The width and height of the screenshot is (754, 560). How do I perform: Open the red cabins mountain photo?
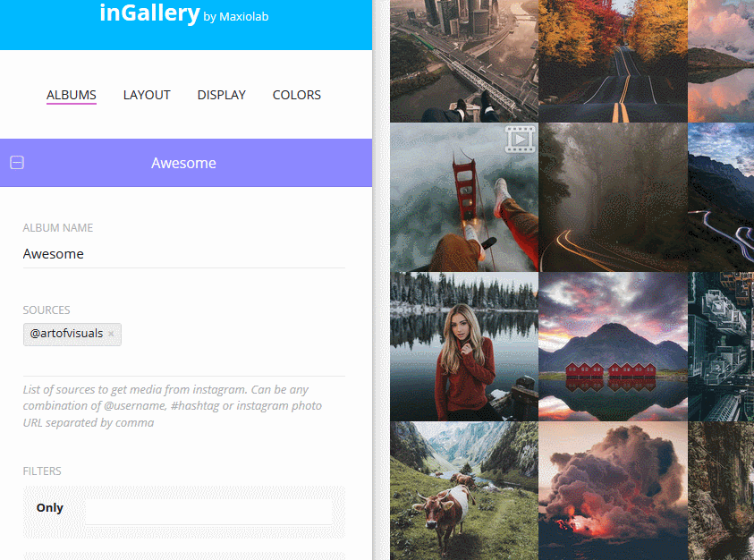pos(613,346)
